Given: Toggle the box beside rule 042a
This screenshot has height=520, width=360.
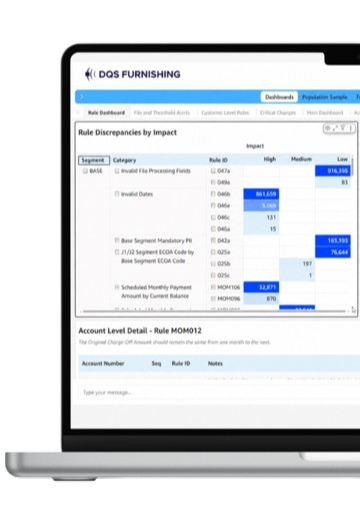Looking at the screenshot, I should (213, 240).
